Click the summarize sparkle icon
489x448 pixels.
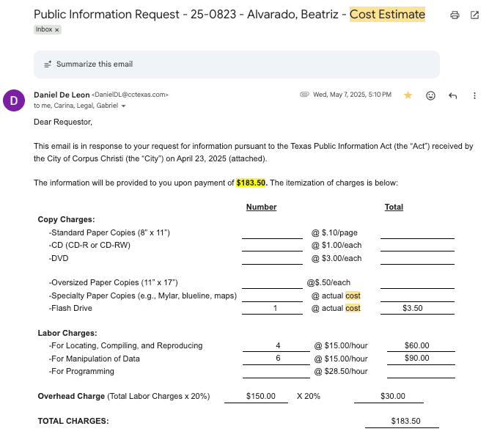pyautogui.click(x=48, y=65)
